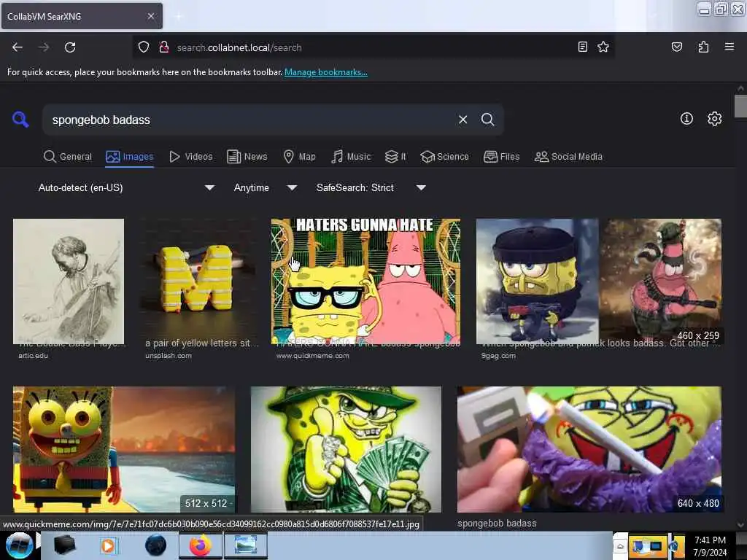Click the scrollbar down arrow
The height and width of the screenshot is (560, 747).
740,525
